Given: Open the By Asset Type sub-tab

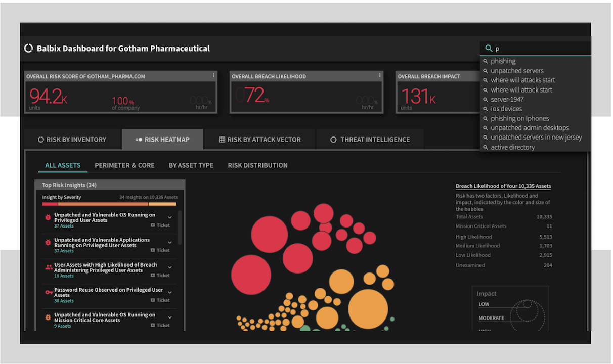Looking at the screenshot, I should 191,165.
